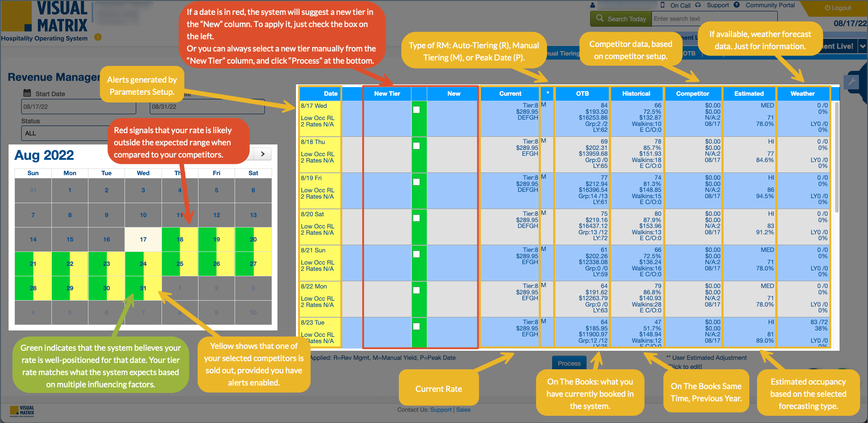Click the info icon beside Hospitality Operating System
Viewport: 868px width, 423px height.
tap(98, 37)
